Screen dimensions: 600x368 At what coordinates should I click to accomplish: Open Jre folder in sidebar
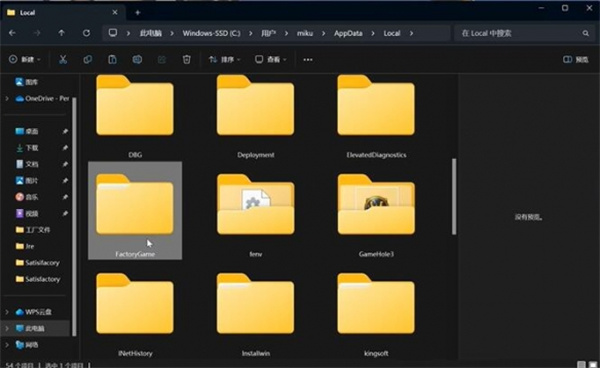[x=25, y=246]
